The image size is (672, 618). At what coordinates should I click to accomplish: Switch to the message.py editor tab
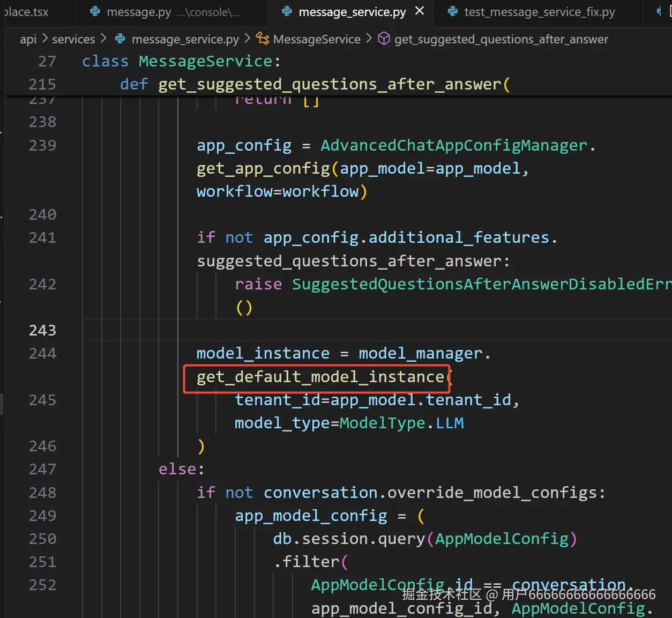tap(171, 12)
